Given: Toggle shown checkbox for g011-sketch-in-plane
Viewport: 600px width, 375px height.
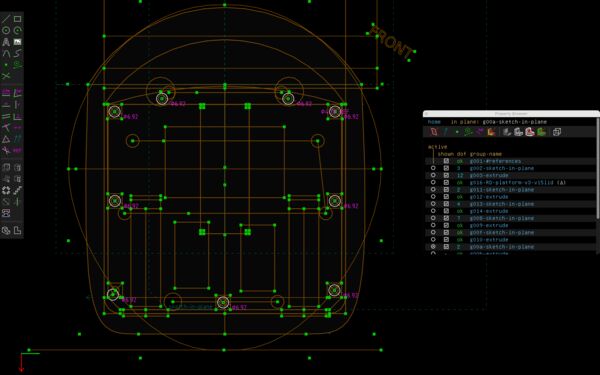Looking at the screenshot, I should (446, 189).
